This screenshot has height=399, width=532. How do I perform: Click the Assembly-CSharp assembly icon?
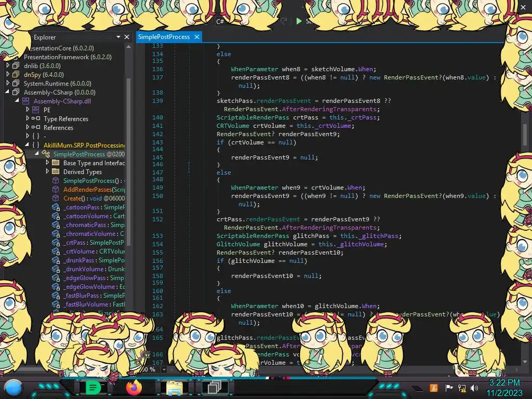point(16,91)
